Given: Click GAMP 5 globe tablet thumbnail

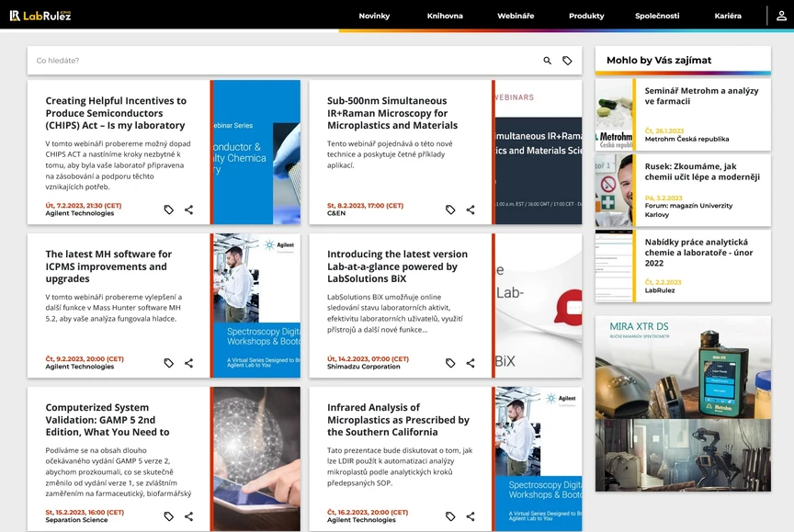Looking at the screenshot, I should tap(256, 458).
